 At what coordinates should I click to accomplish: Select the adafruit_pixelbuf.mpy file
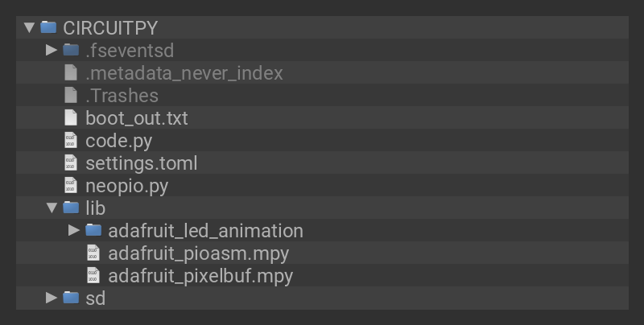point(200,275)
